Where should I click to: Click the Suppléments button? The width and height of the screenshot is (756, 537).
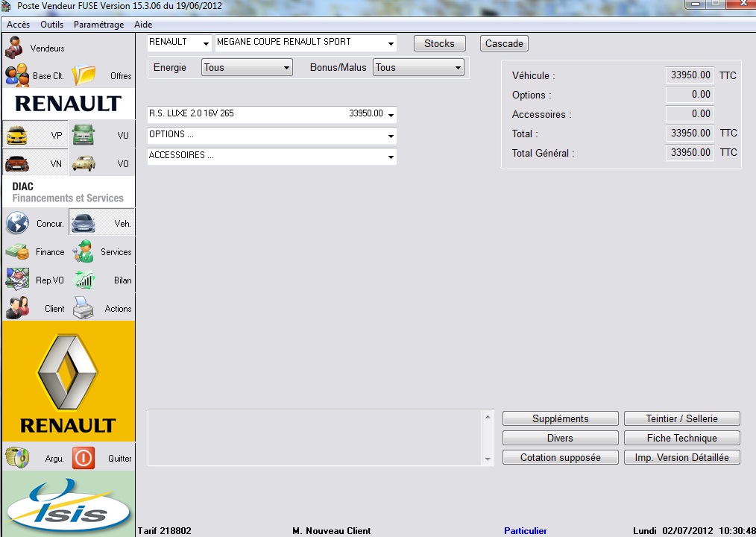[560, 419]
